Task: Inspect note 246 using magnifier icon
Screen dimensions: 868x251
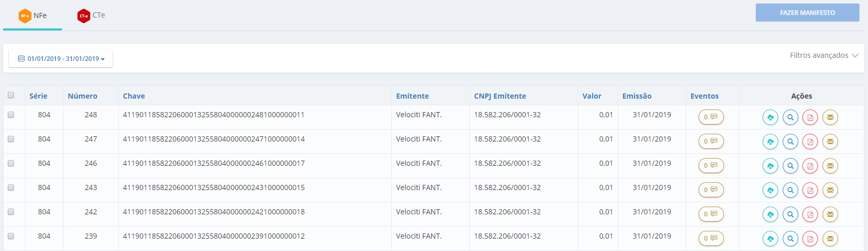Action: pyautogui.click(x=791, y=166)
